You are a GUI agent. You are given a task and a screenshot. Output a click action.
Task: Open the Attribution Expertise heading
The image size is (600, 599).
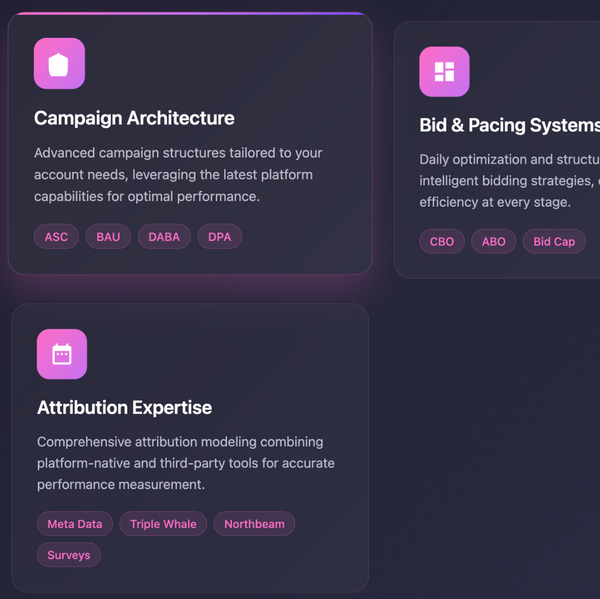[124, 408]
